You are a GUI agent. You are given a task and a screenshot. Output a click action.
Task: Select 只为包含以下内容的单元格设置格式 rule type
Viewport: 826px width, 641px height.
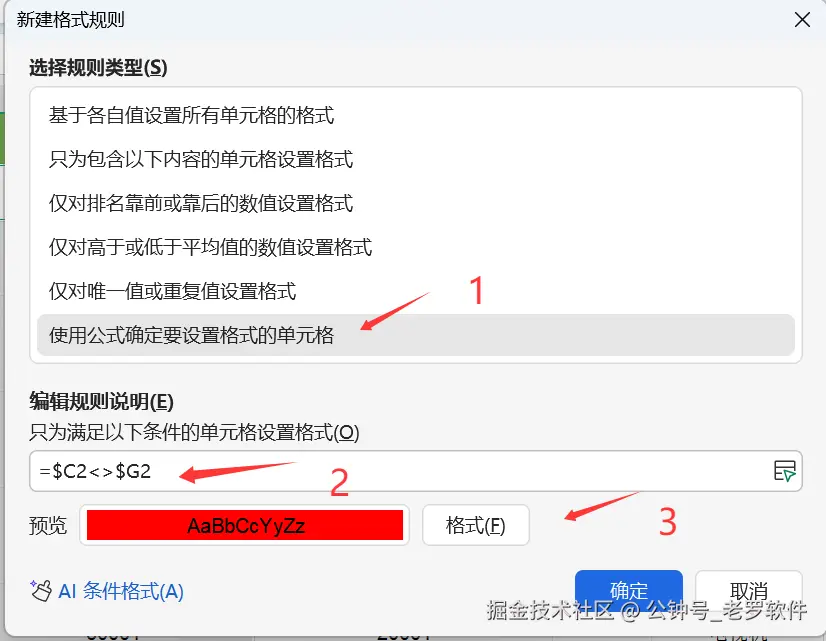pos(416,160)
